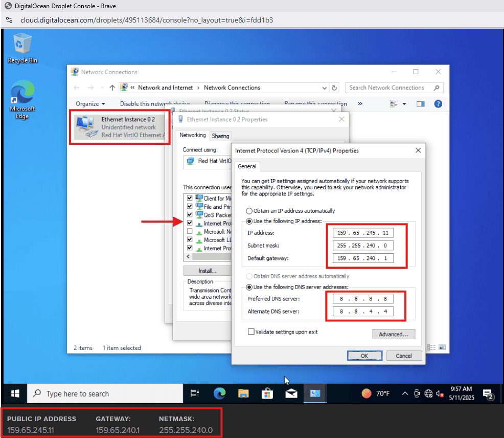
Task: Open Advanced TCP/IP settings
Action: coord(394,334)
